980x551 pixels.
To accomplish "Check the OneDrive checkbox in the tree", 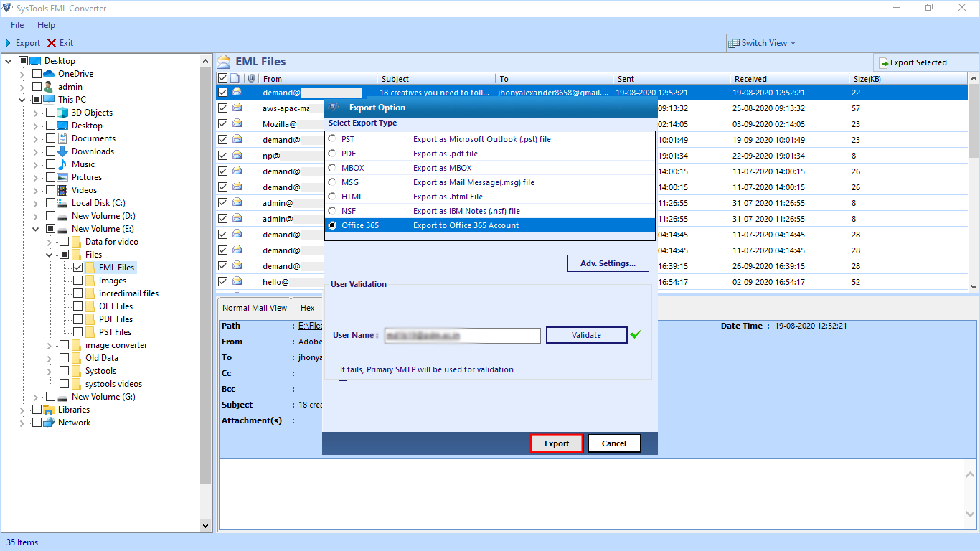I will tap(37, 74).
